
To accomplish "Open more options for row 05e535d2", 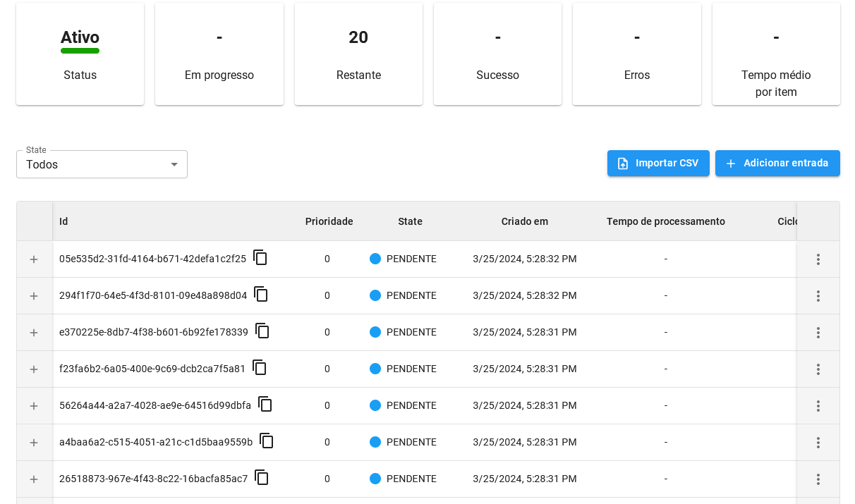I will [818, 259].
